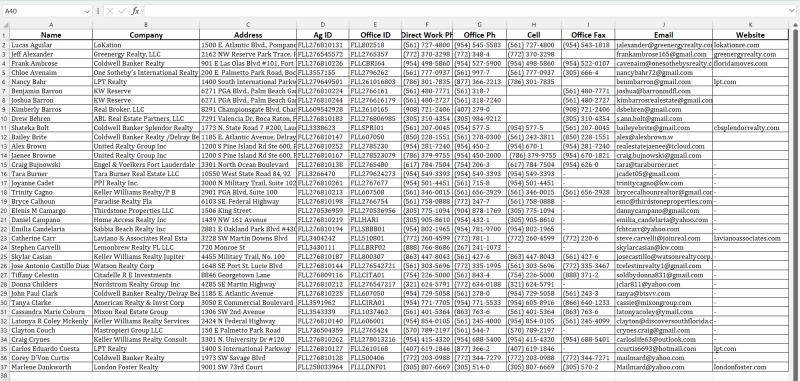Viewport: 800px width, 381px height.
Task: Select column D header
Action: (x=322, y=24)
